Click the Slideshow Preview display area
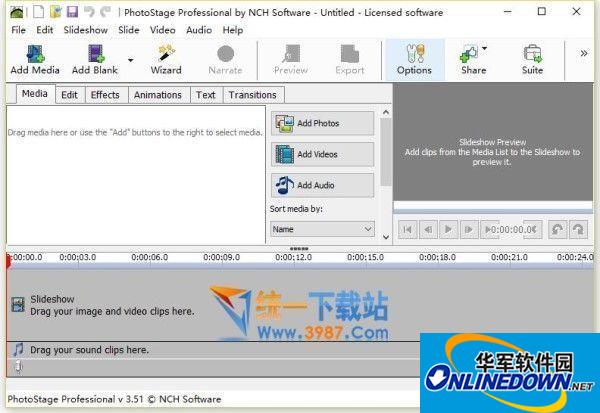Viewport: 600px width, 413px height. (x=493, y=142)
